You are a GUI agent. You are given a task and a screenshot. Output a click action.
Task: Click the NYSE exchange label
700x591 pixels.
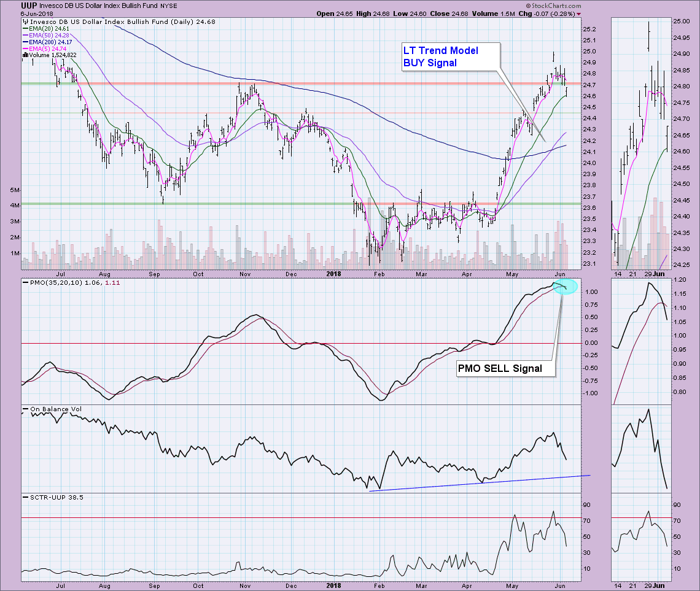click(169, 6)
